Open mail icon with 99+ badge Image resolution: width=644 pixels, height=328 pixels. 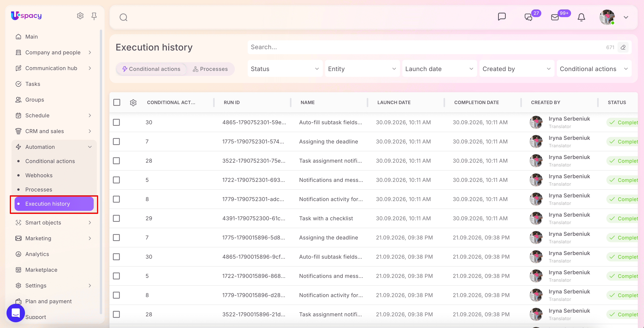pos(555,17)
